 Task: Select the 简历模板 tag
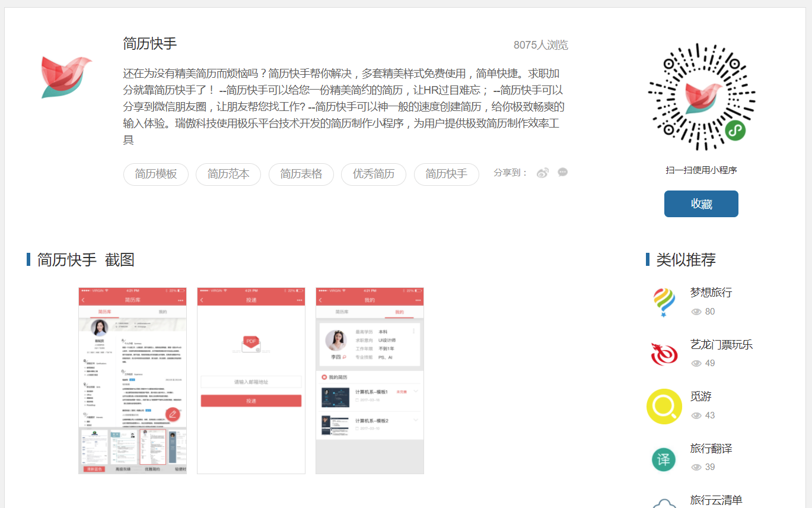(156, 174)
